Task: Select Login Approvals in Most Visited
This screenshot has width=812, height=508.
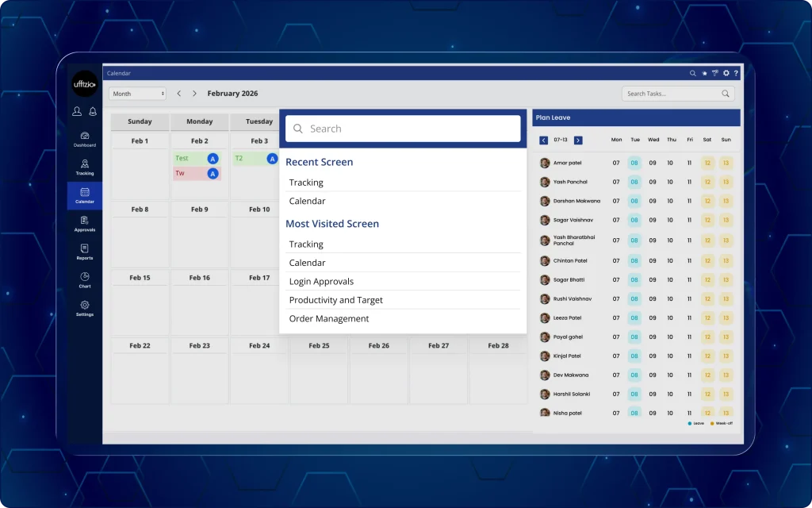Action: coord(403,282)
